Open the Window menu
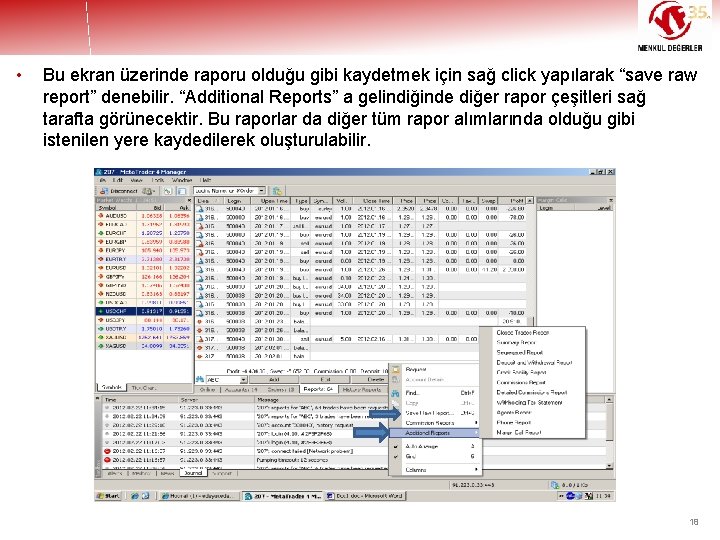 182,180
